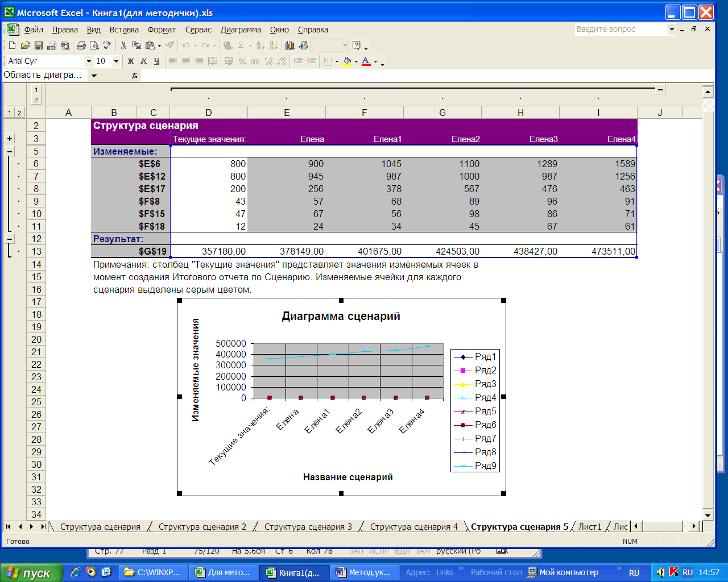The width and height of the screenshot is (728, 582).
Task: Toggle right text alignment
Action: (199, 61)
